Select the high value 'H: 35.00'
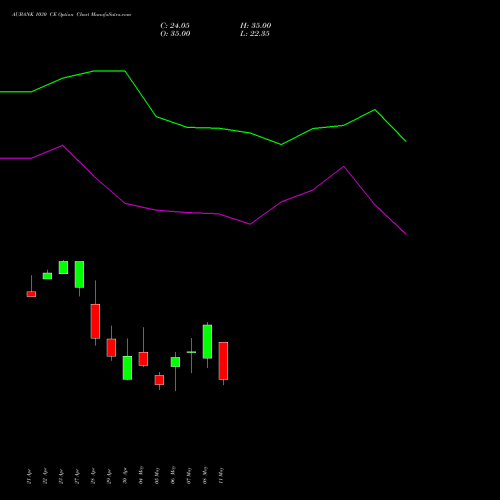This screenshot has width=500, height=500. 256,26
